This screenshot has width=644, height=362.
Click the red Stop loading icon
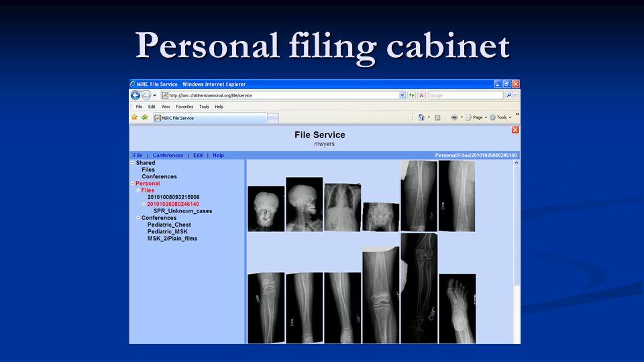(421, 95)
